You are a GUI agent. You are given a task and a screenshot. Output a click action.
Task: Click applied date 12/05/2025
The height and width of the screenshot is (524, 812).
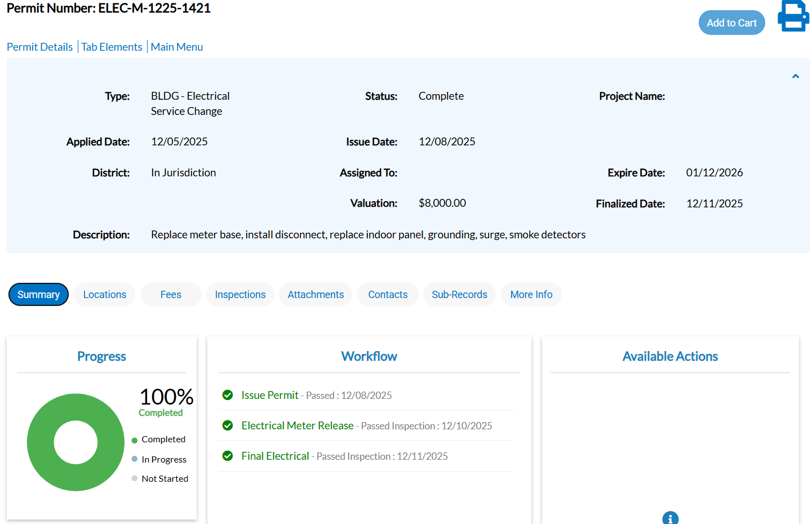pyautogui.click(x=179, y=141)
